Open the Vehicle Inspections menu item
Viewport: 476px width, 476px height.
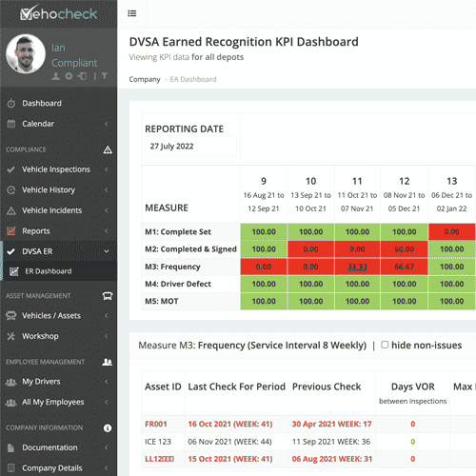58,169
